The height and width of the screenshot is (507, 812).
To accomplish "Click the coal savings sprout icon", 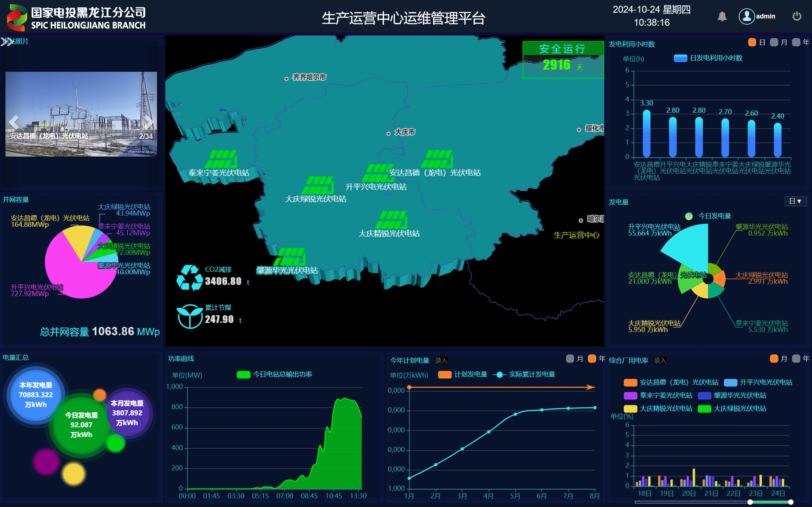I will pos(189,316).
